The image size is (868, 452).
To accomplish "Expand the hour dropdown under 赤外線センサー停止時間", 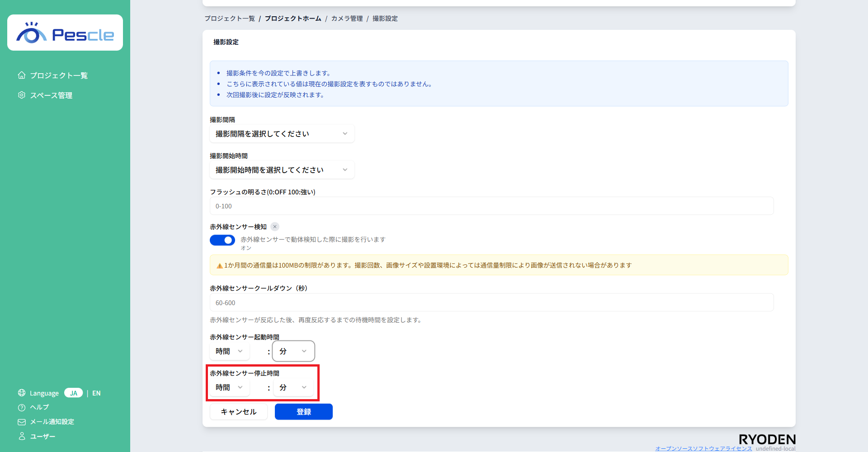I will pyautogui.click(x=229, y=387).
